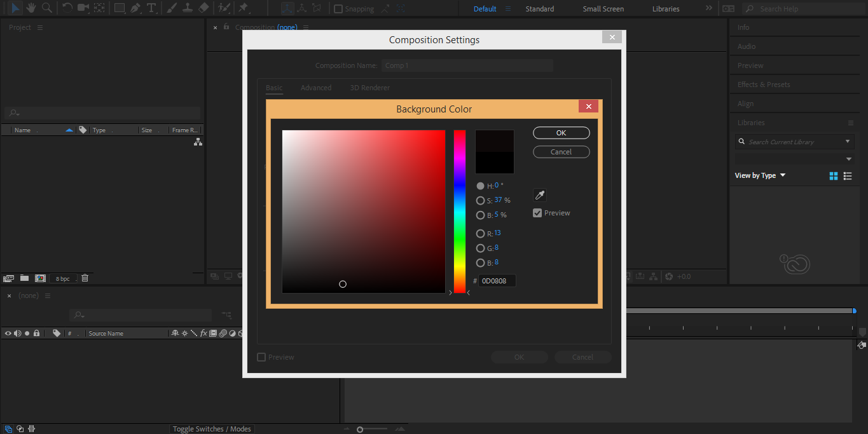This screenshot has height=434, width=868.
Task: Switch to the Small Screen workspace
Action: (x=603, y=9)
